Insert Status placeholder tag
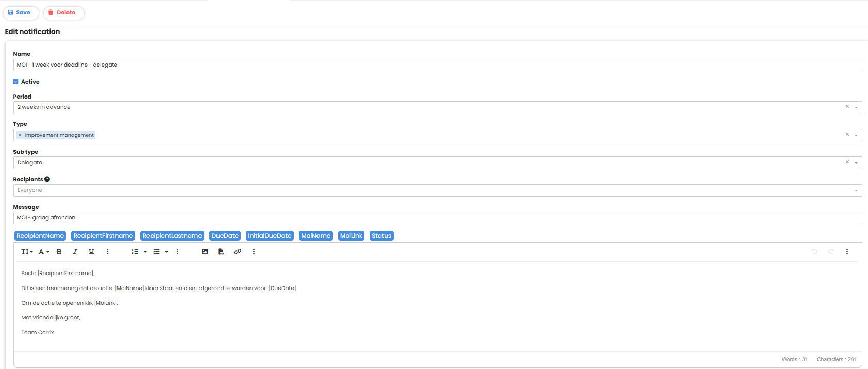Image resolution: width=868 pixels, height=369 pixels. pos(381,236)
